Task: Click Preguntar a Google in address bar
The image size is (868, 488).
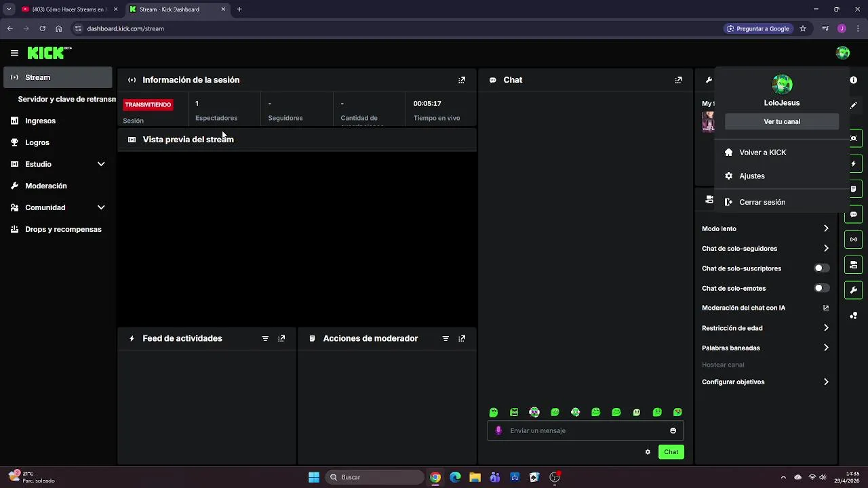Action: click(x=758, y=28)
